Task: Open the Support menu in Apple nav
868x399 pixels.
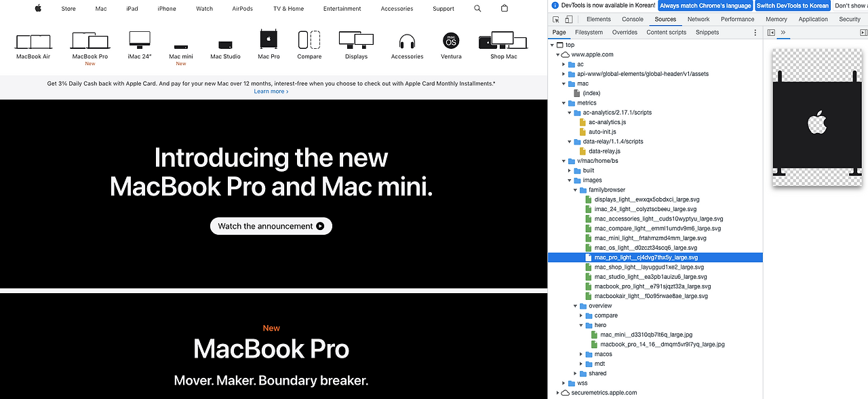Action: click(443, 9)
